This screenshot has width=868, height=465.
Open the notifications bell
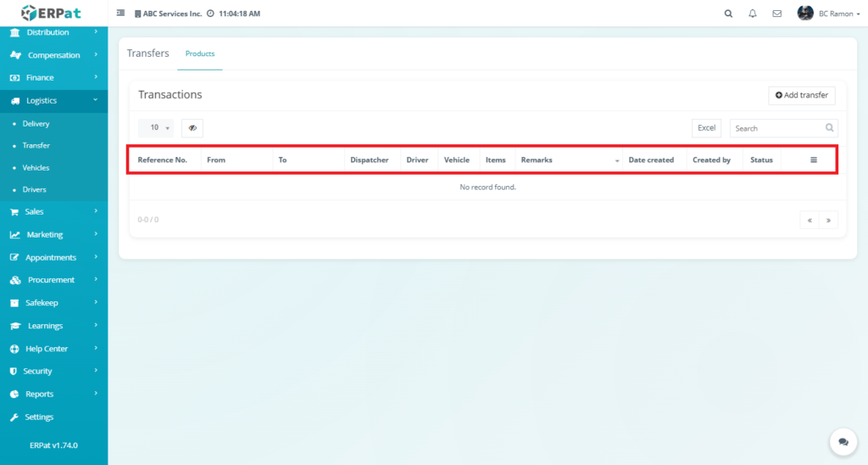(753, 14)
